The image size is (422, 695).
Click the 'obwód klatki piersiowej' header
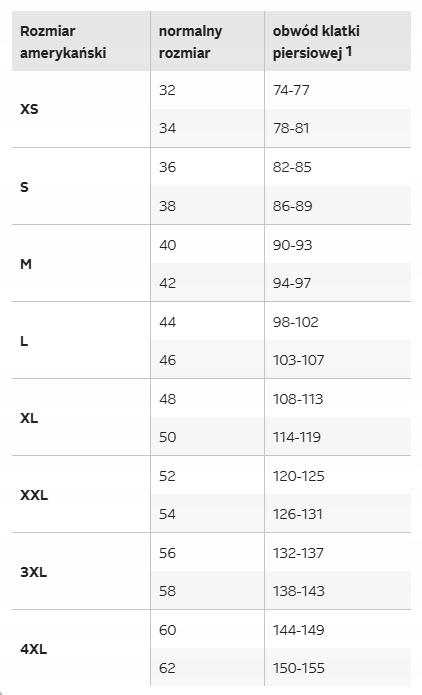click(316, 42)
